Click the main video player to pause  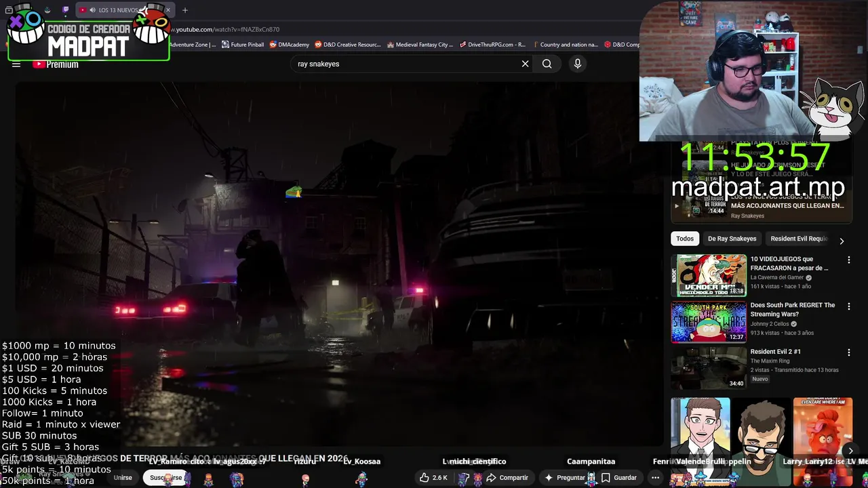(339, 264)
